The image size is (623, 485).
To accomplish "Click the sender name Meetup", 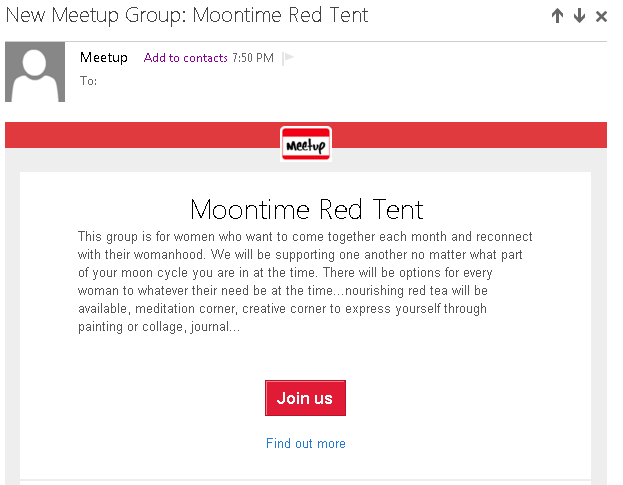I will 104,57.
